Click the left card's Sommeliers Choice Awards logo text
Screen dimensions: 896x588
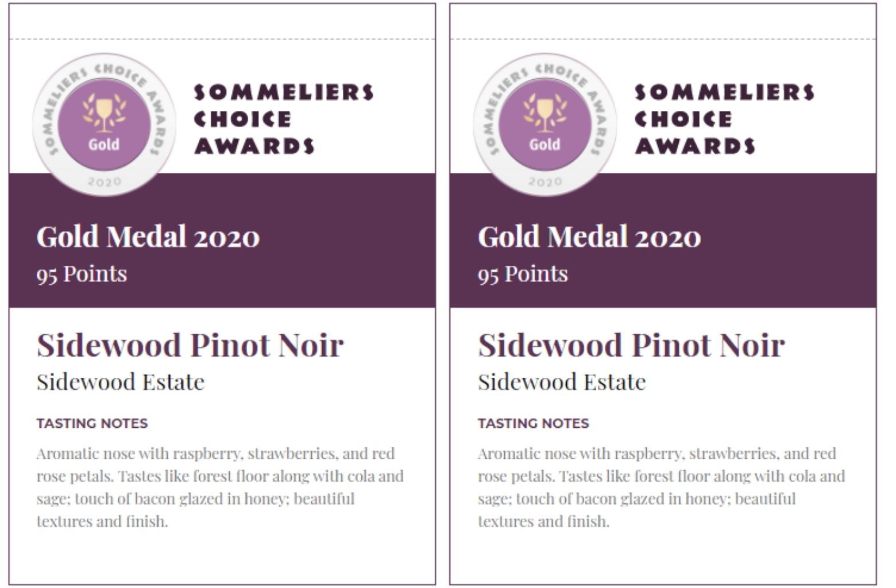pos(284,119)
